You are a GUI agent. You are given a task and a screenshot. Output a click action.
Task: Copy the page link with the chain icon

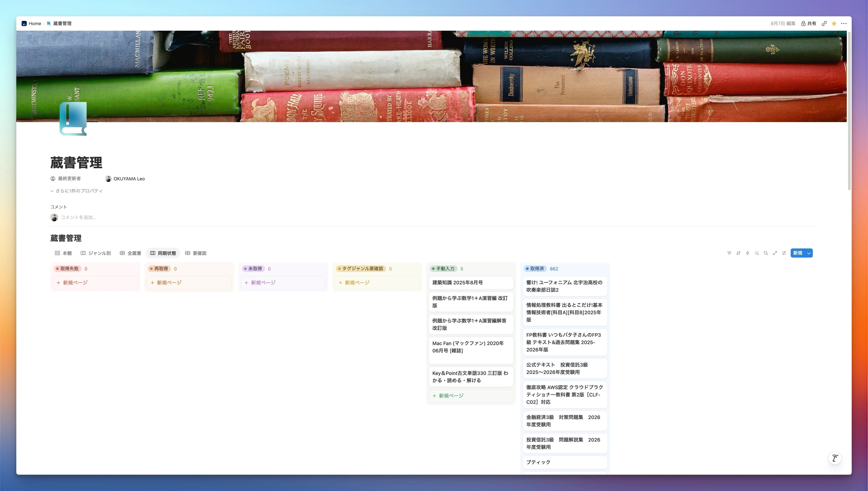[824, 23]
